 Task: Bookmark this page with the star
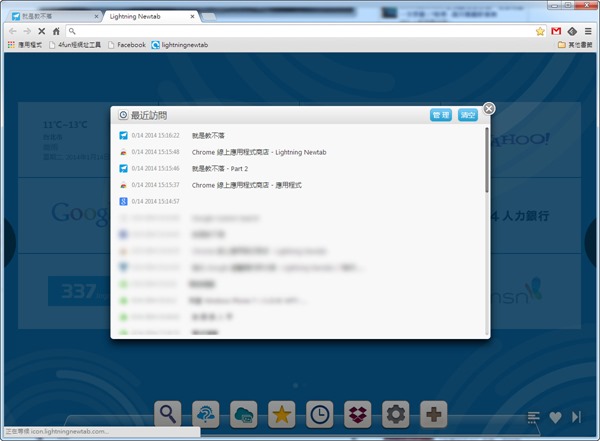[540, 31]
